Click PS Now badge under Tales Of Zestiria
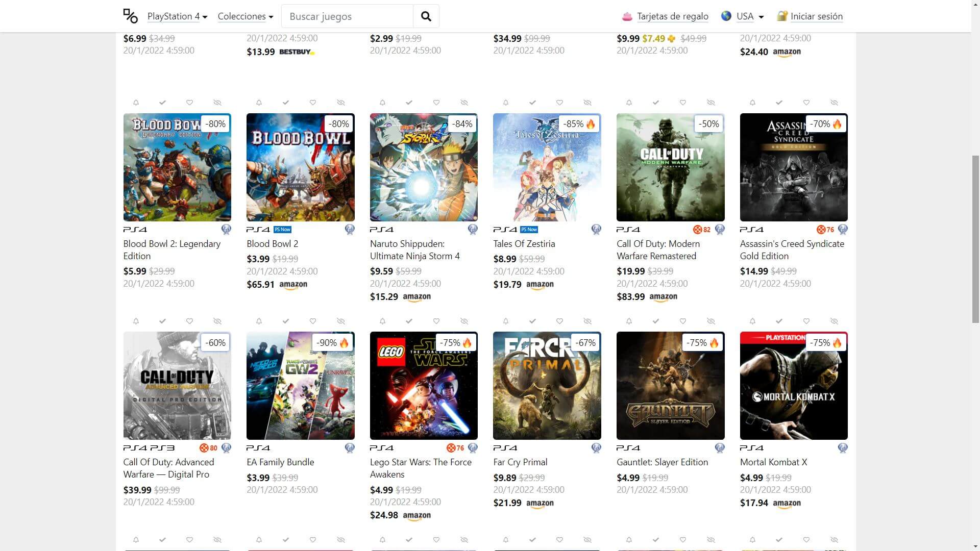This screenshot has width=980, height=551. tap(529, 230)
